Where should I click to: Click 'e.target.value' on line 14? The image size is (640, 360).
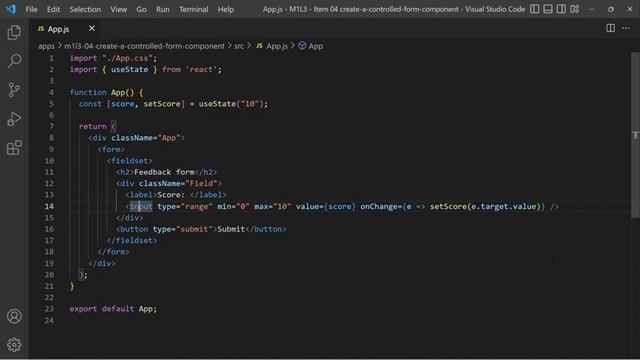pos(503,206)
